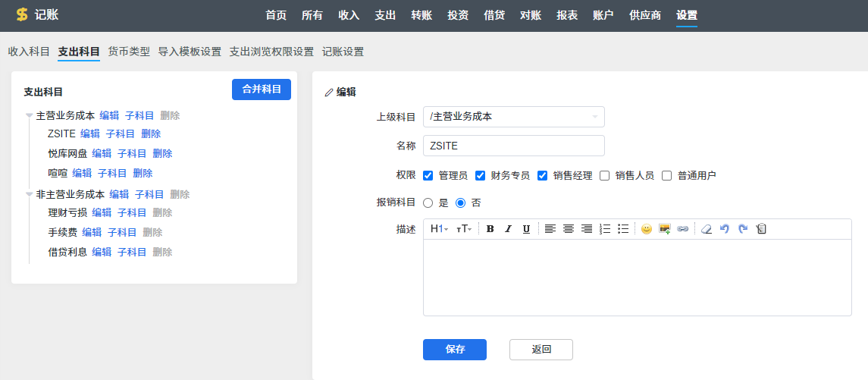Enable the 销售人员 permission checkbox
Screen dimensions: 868x380
coord(605,176)
